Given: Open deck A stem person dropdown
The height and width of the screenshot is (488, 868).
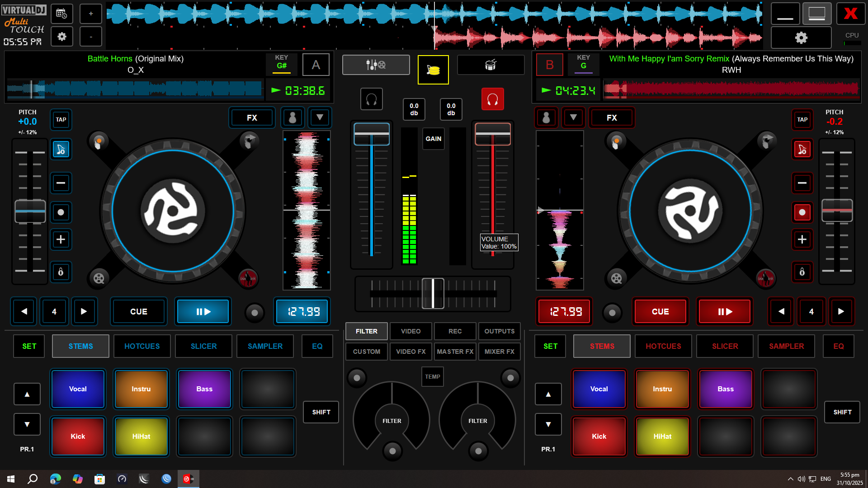Looking at the screenshot, I should pyautogui.click(x=292, y=117).
